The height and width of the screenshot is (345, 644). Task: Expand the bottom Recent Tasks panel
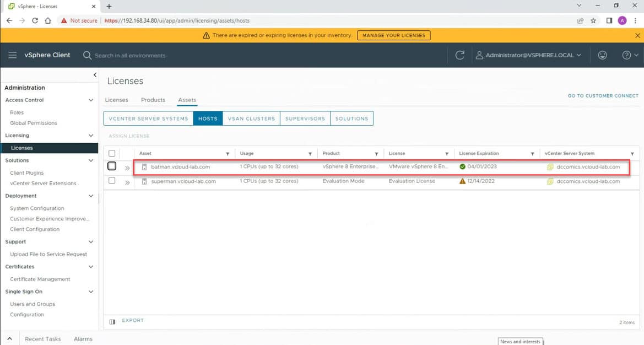pos(10,339)
